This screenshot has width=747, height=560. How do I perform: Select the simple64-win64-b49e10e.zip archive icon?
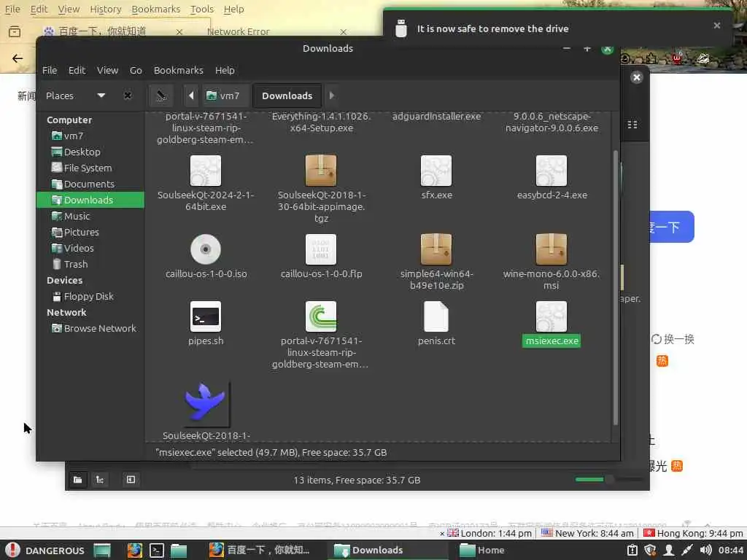(436, 249)
